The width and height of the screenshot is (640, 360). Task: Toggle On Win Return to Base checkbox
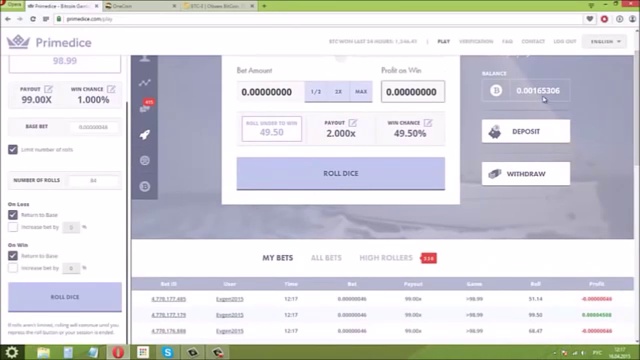point(13,256)
